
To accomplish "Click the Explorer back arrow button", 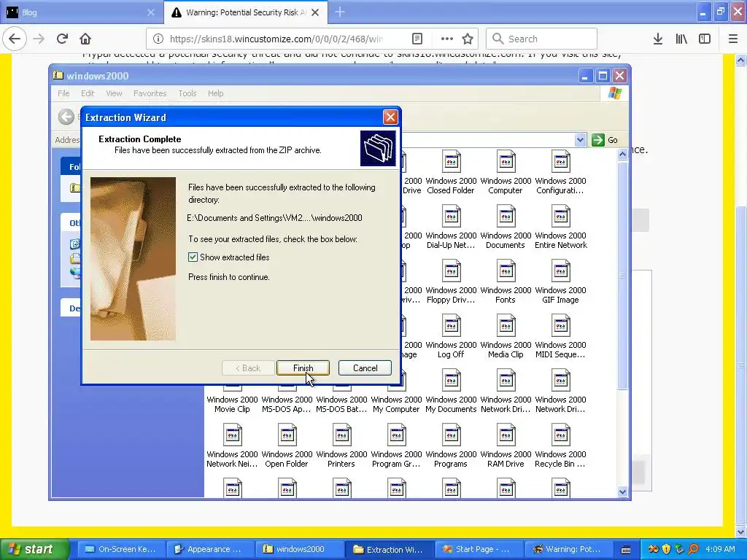I will point(66,117).
